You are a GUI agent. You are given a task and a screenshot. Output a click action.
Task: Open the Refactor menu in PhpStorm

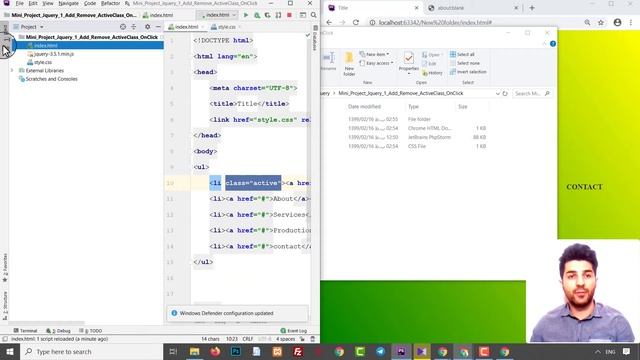[110, 3]
